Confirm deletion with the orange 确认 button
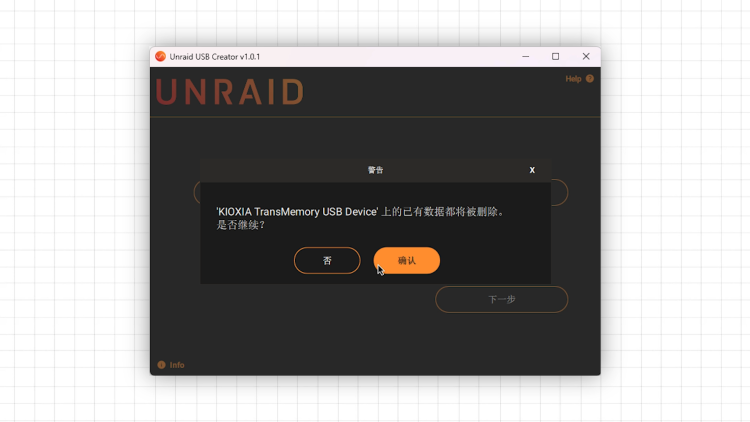 pos(407,260)
